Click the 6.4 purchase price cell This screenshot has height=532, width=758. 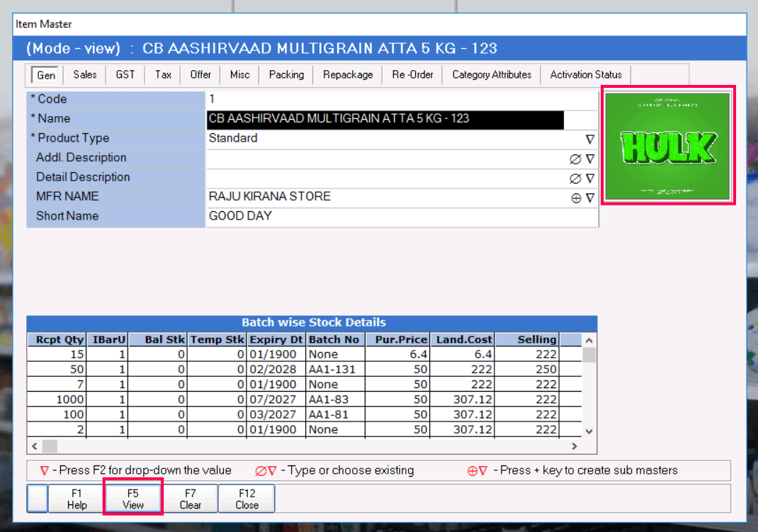point(397,354)
